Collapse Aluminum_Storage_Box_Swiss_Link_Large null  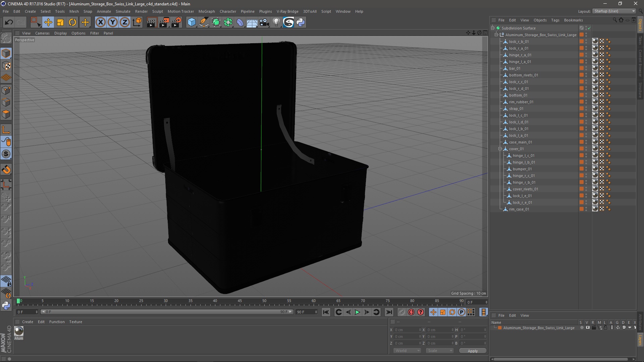pos(496,35)
